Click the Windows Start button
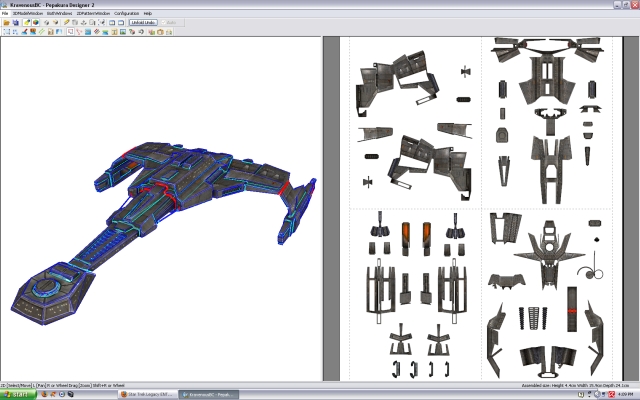 tap(18, 394)
